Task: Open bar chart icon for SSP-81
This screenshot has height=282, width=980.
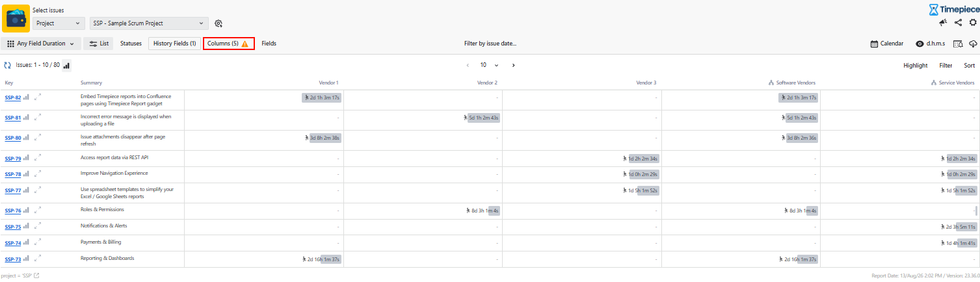Action: point(27,118)
